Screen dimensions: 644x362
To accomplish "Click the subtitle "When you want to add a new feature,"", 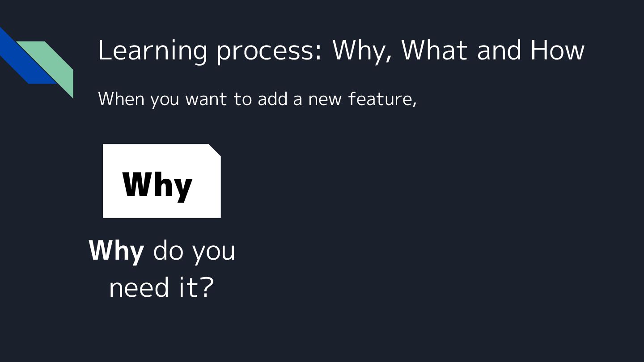I will click(257, 99).
